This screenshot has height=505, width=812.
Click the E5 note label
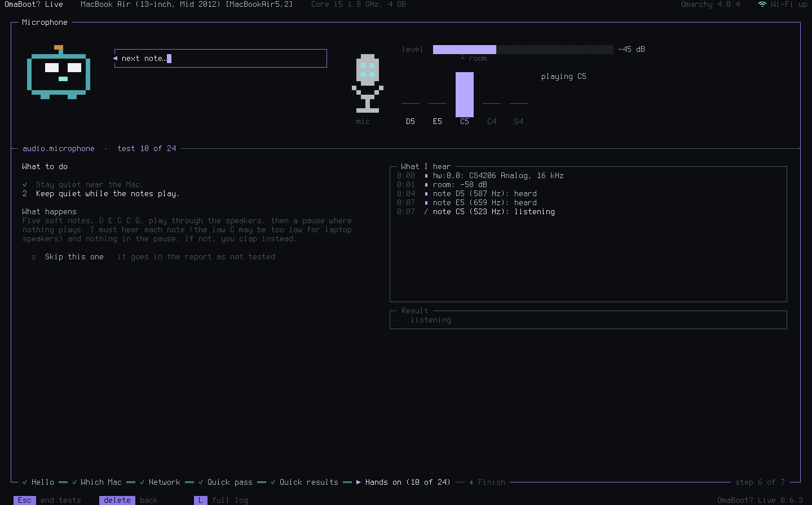[x=438, y=121]
